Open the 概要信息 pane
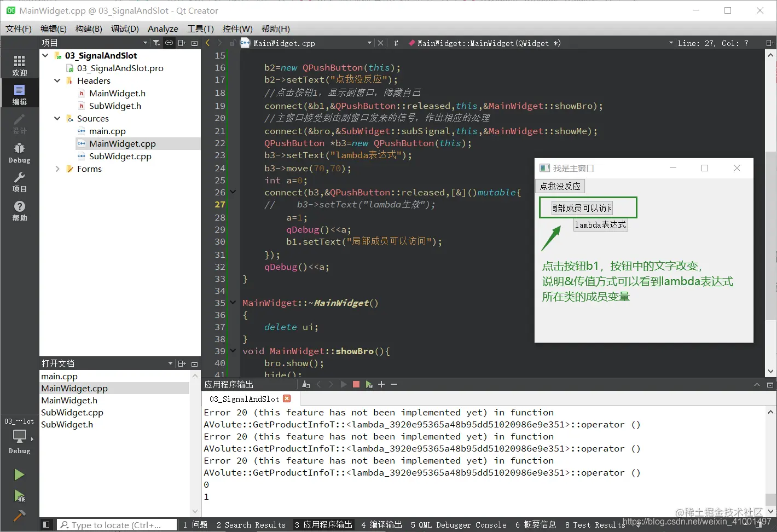 [536, 524]
